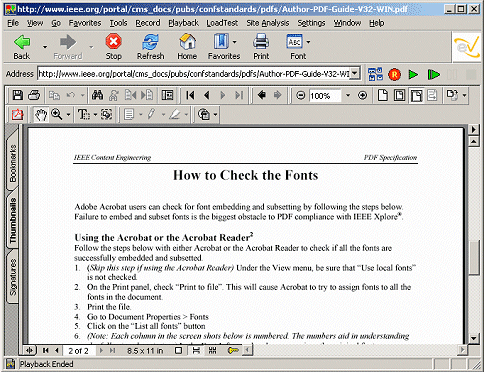This screenshot has width=484, height=372.
Task: Select continuous facing layout in status bar
Action: point(212,350)
